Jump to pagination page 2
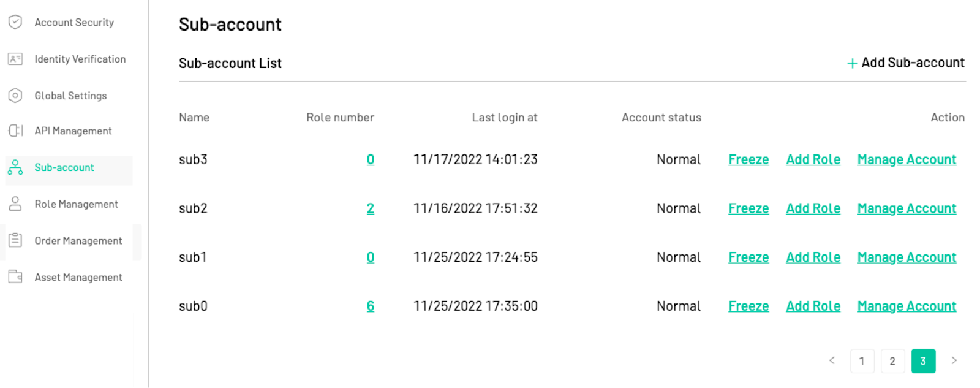Viewport: 980px width, 388px height. coord(892,361)
